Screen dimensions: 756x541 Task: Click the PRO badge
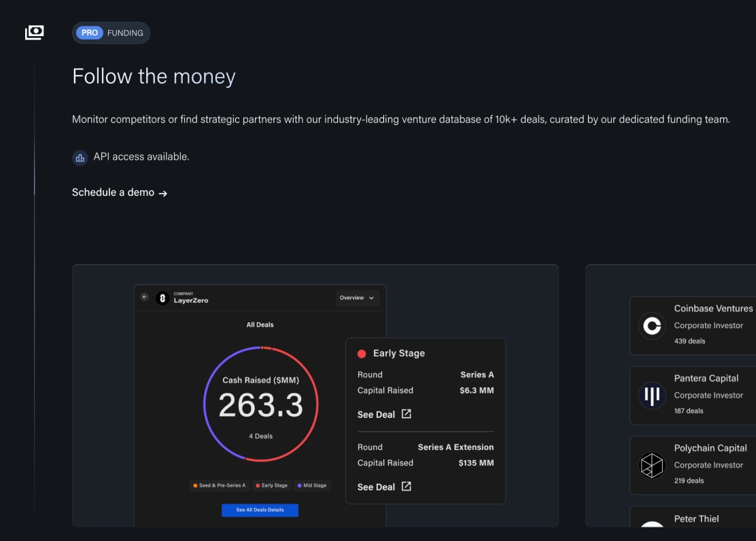tap(89, 33)
